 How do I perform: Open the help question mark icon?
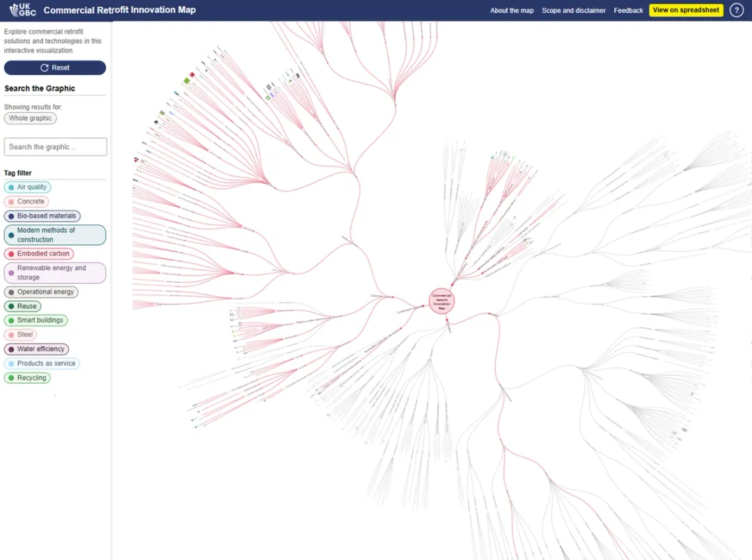click(x=736, y=10)
